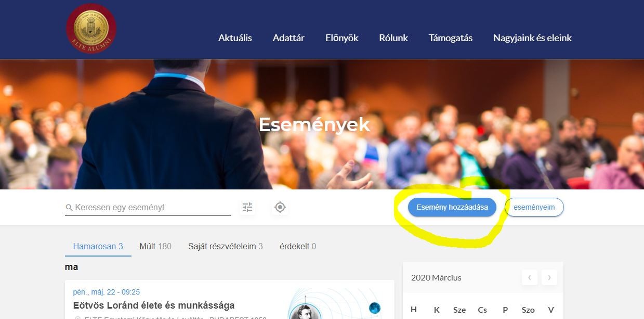644x319 pixels.
Task: Open the Előnyök menu
Action: pos(342,38)
